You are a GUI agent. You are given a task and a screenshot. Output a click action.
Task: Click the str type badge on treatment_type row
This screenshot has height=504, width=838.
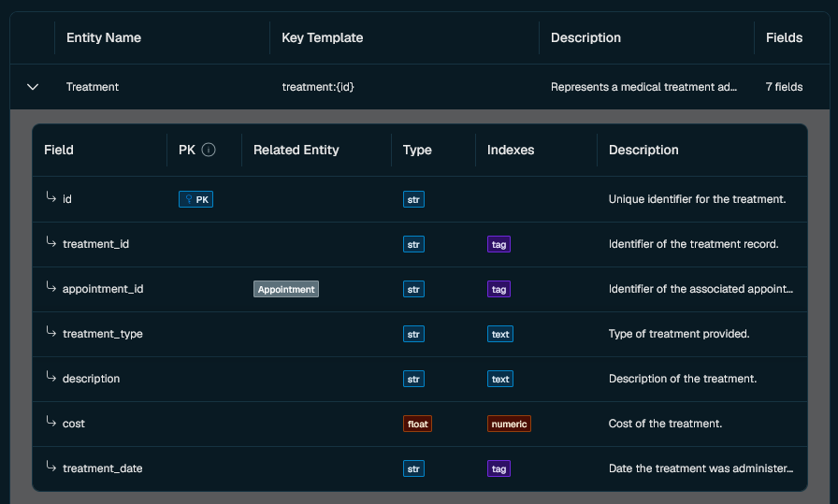pyautogui.click(x=413, y=334)
